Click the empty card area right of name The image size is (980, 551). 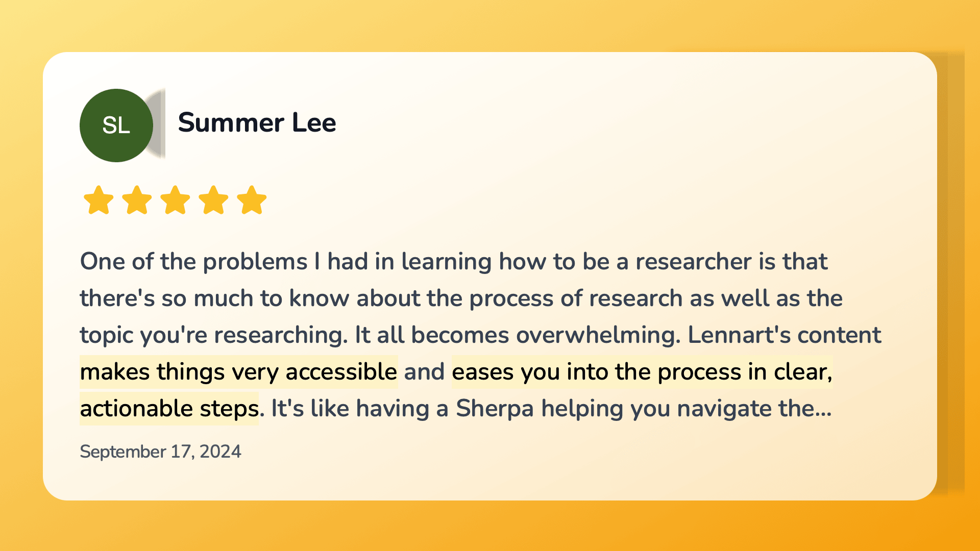coord(612,123)
